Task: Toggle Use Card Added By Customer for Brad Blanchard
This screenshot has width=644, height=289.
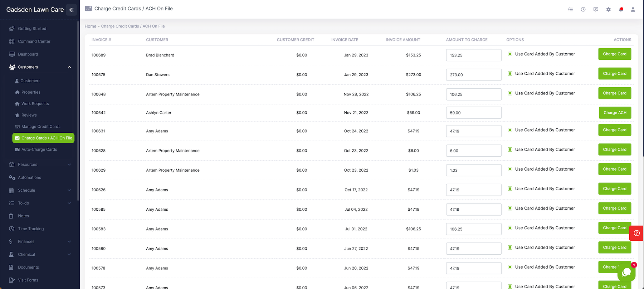Action: (510, 54)
